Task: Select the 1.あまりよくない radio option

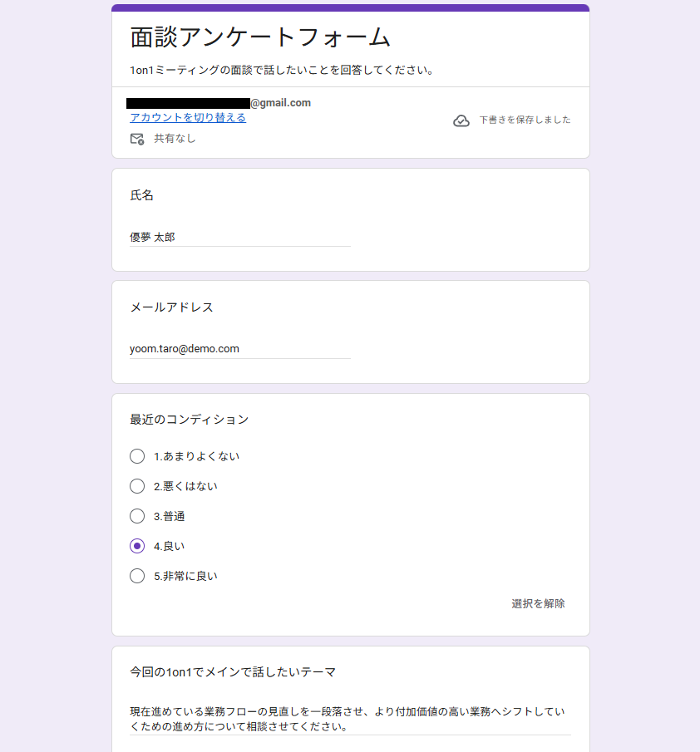Action: pos(137,456)
